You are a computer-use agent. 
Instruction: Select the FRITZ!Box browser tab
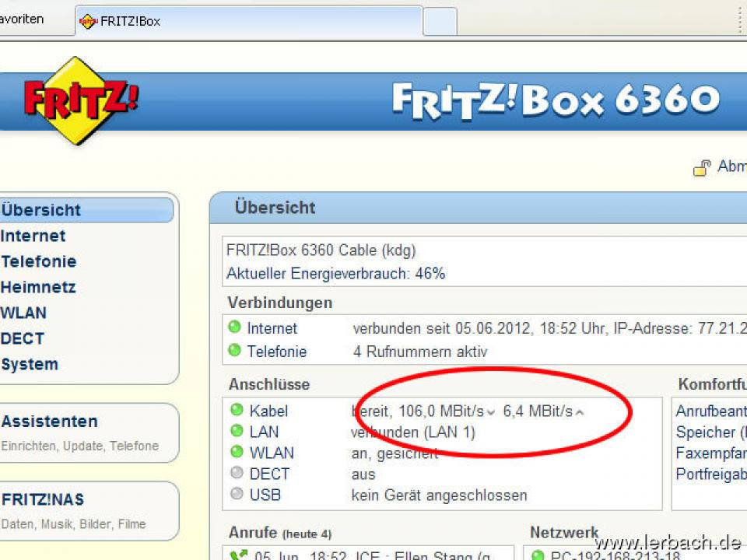coord(249,21)
